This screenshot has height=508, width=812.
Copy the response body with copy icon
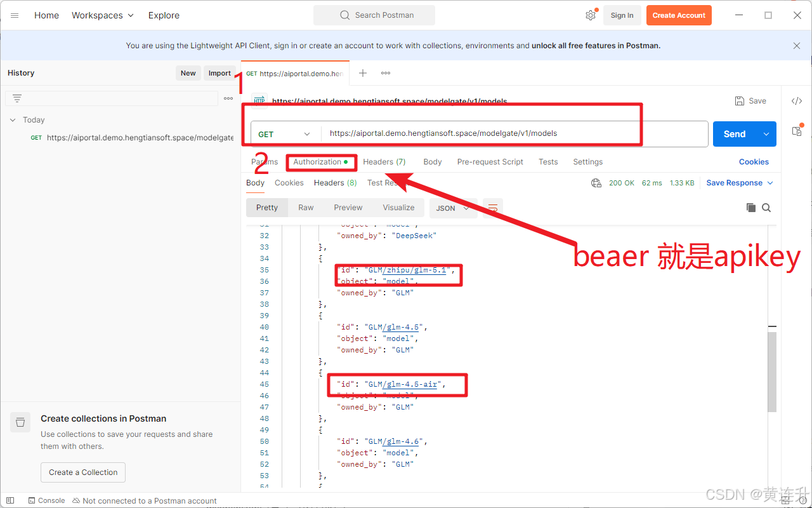751,208
